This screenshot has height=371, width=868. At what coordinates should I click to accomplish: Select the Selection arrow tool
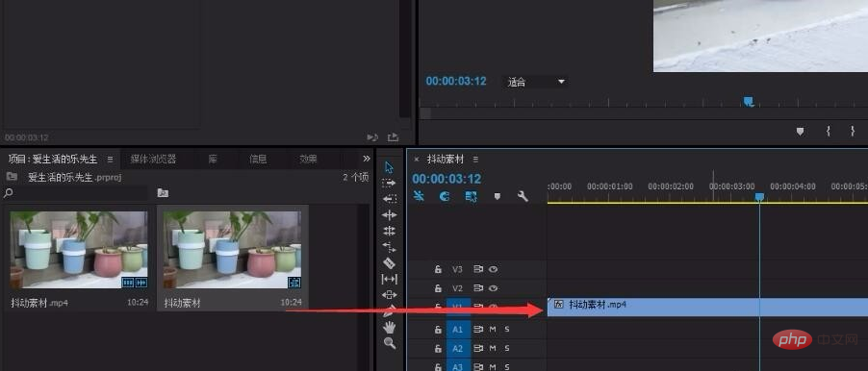tap(389, 167)
